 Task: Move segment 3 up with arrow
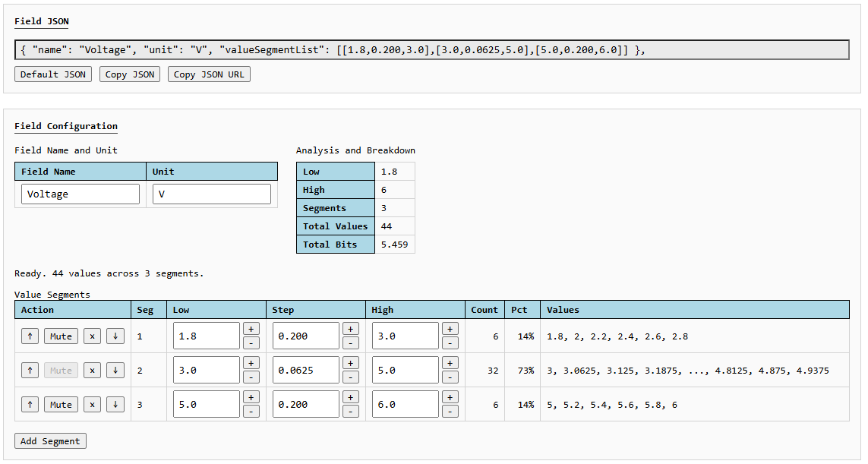click(x=30, y=405)
